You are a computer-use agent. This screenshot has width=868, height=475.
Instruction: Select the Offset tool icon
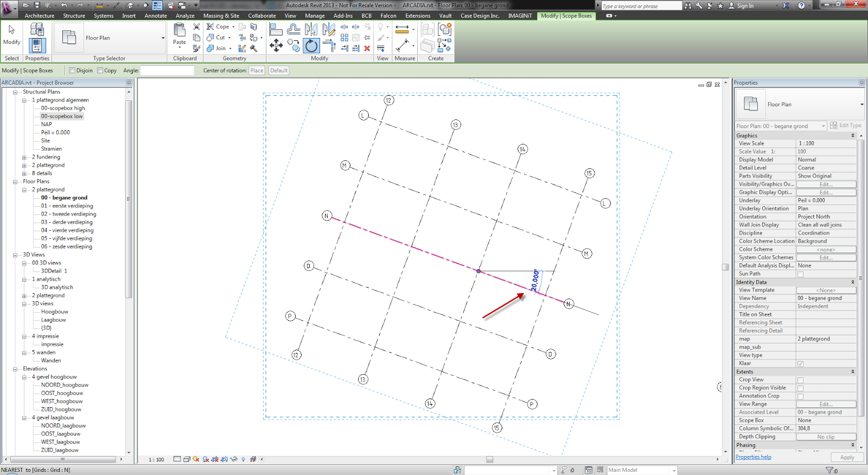pos(293,29)
